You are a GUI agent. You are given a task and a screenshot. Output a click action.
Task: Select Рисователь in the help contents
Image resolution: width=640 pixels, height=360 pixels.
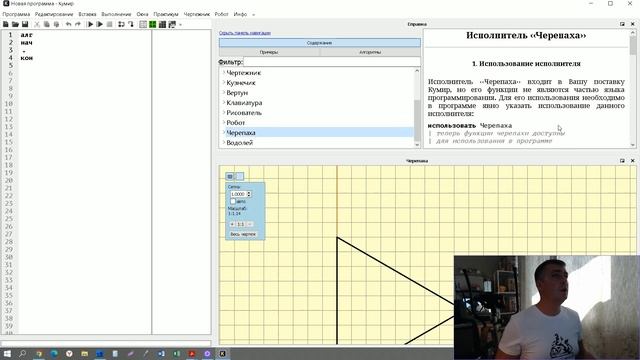(244, 113)
